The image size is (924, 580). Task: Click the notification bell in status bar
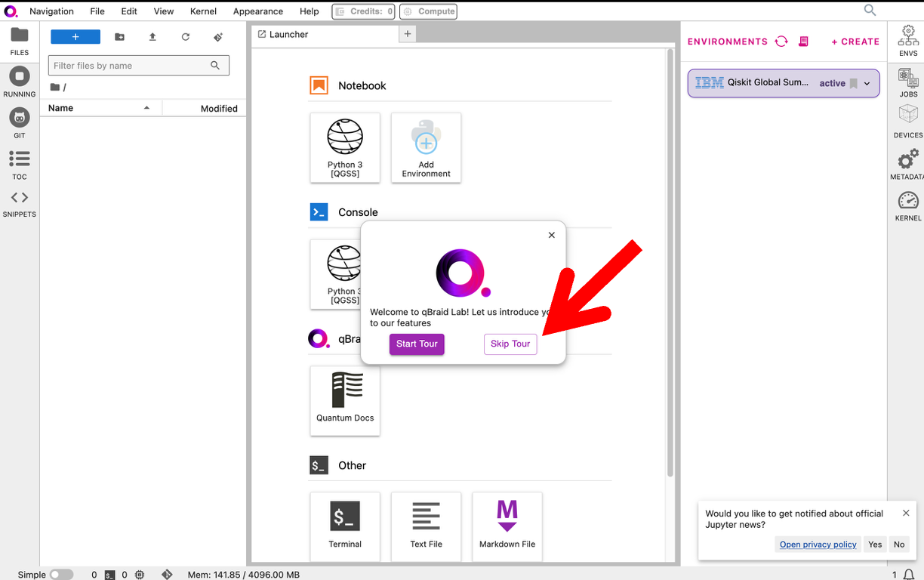tap(909, 575)
